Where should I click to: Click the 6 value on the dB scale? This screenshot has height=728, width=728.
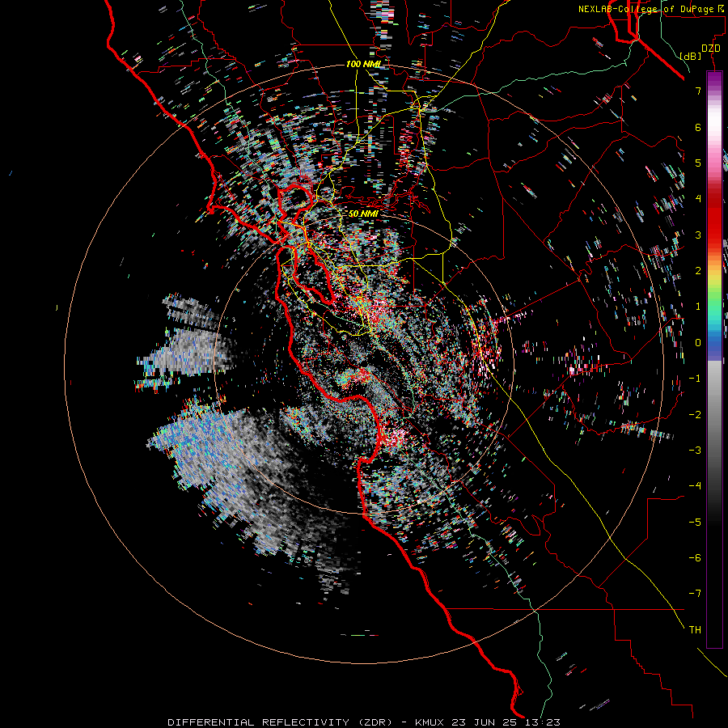point(698,127)
